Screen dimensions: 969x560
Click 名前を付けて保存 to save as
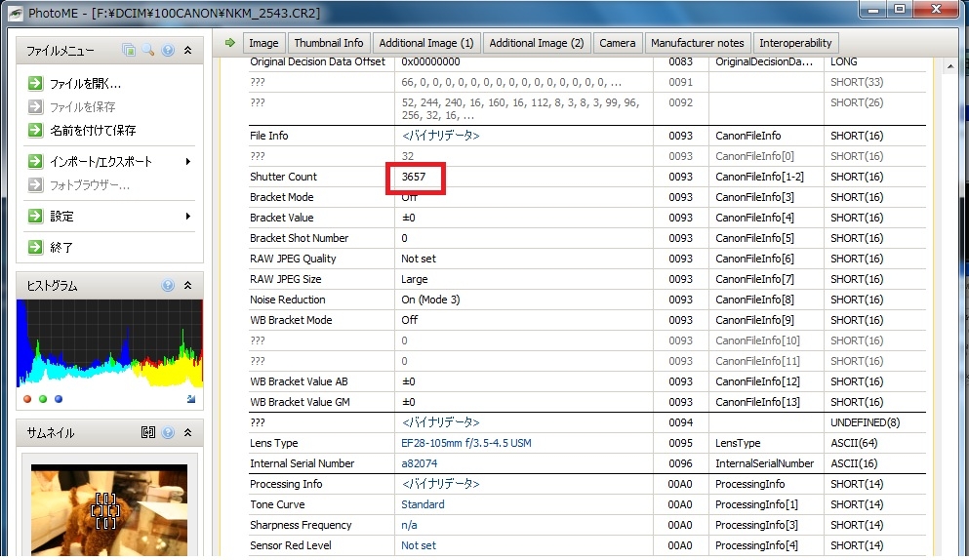(x=93, y=131)
